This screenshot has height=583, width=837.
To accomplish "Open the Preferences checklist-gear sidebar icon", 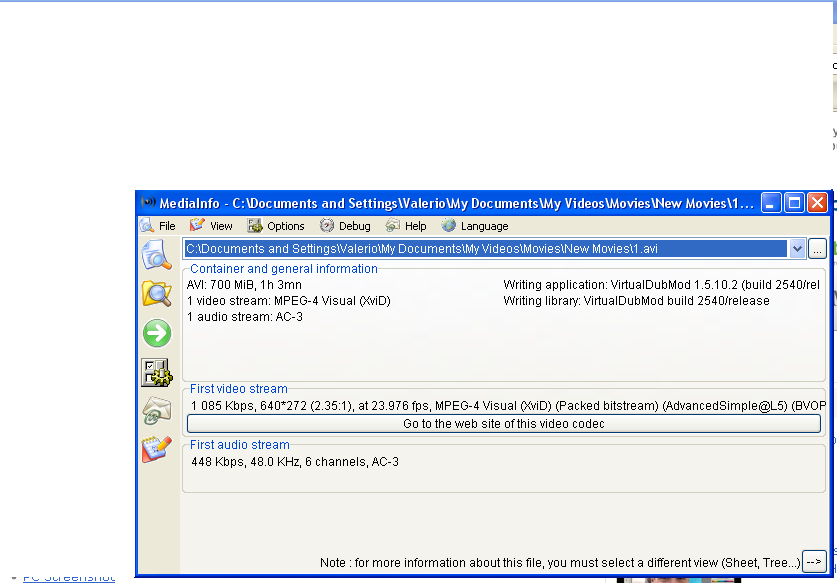I will click(156, 372).
